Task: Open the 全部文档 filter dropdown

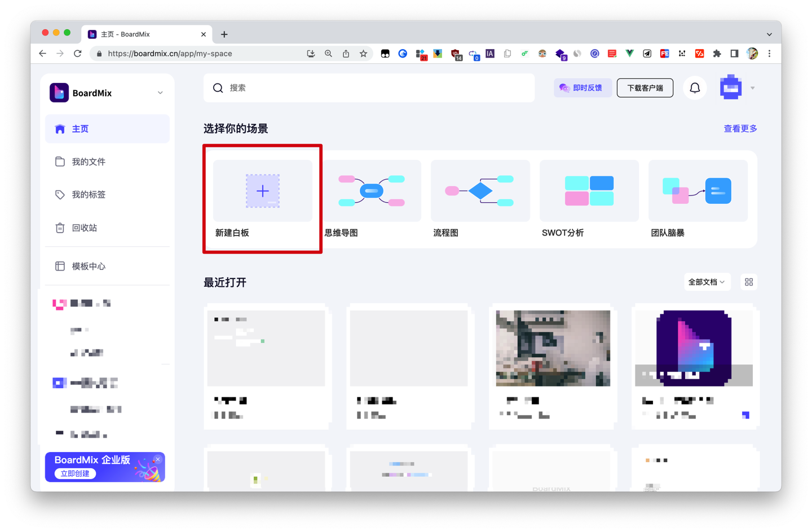Action: pyautogui.click(x=707, y=282)
